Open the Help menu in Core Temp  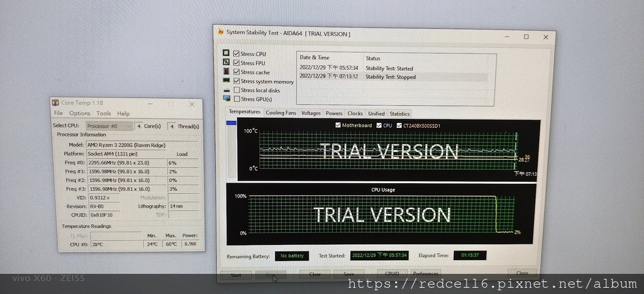tap(123, 113)
